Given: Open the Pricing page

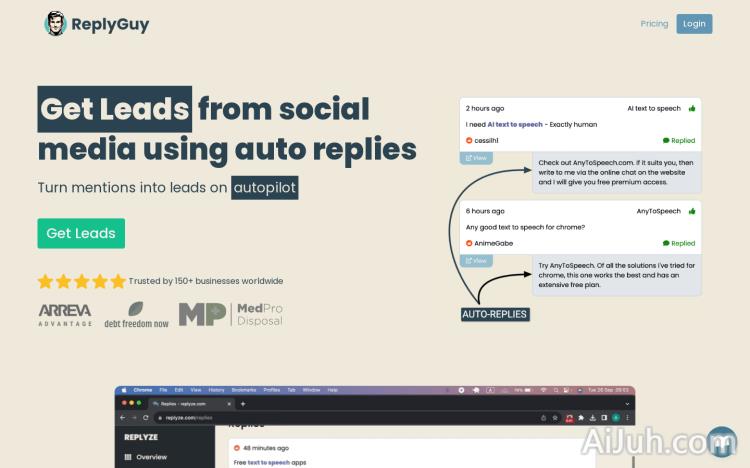Looking at the screenshot, I should [x=654, y=24].
